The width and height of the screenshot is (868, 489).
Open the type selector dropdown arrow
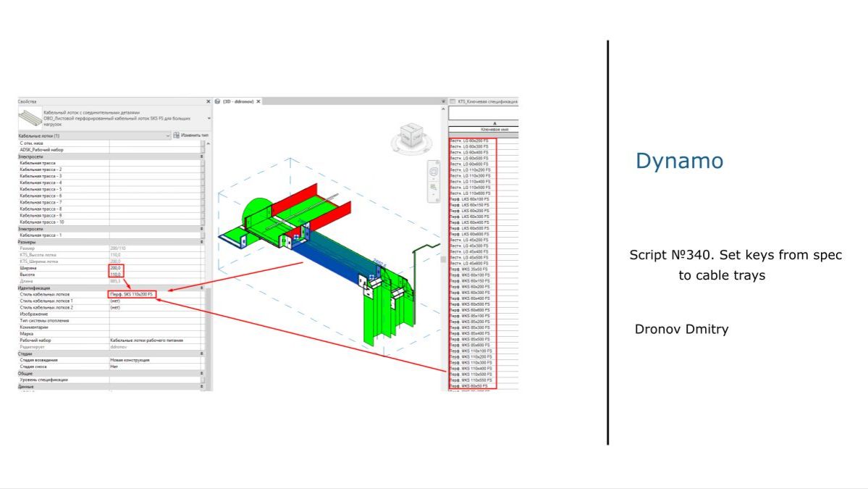208,118
